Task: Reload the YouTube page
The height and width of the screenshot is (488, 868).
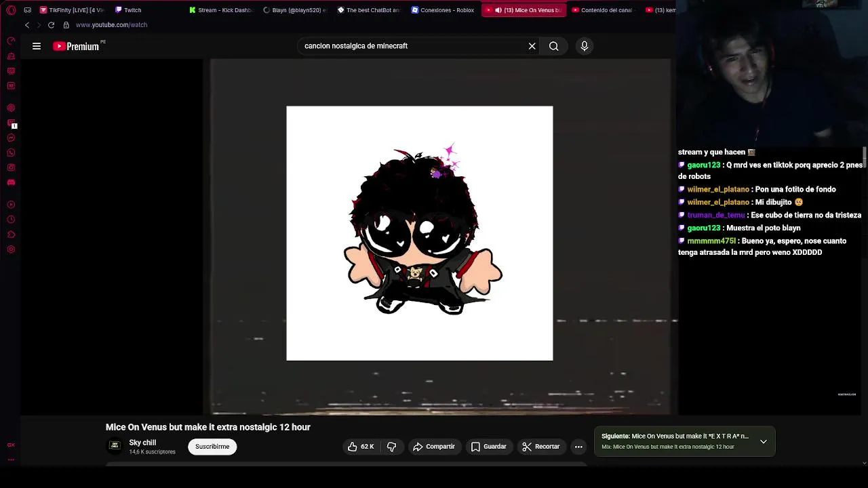Action: click(51, 25)
